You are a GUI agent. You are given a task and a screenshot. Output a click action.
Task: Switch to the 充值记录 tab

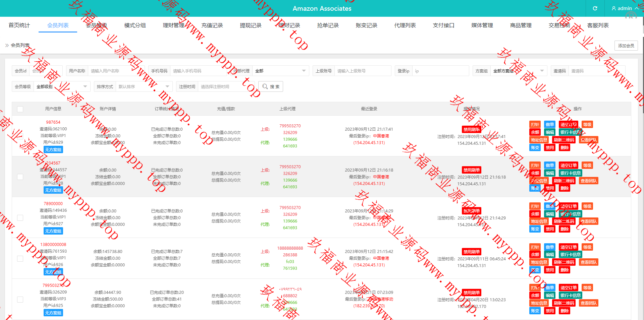[x=212, y=25]
